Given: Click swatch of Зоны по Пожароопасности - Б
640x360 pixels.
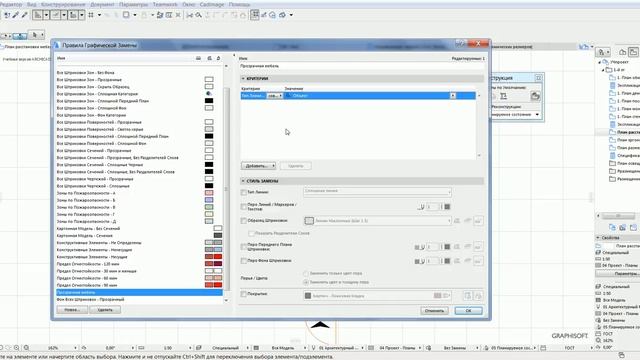Looking at the screenshot, I should point(209,200).
